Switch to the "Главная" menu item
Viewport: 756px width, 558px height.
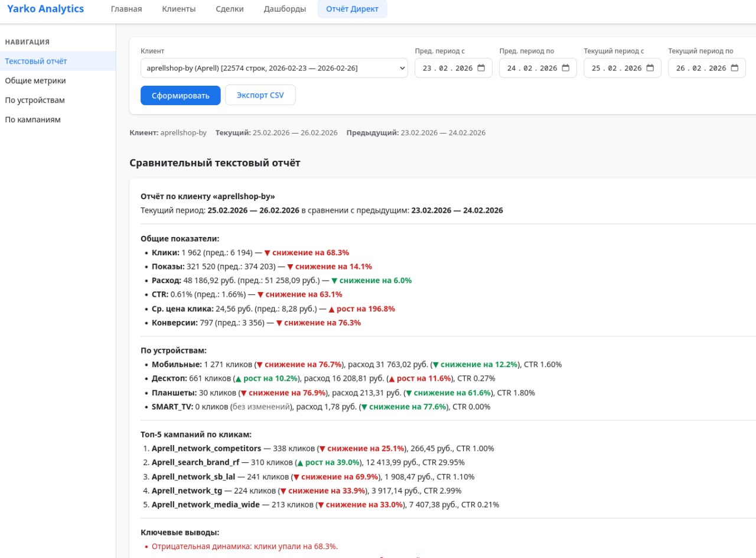126,9
